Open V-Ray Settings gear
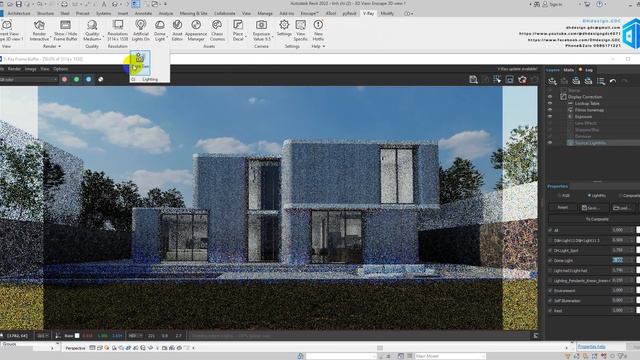 [x=284, y=29]
